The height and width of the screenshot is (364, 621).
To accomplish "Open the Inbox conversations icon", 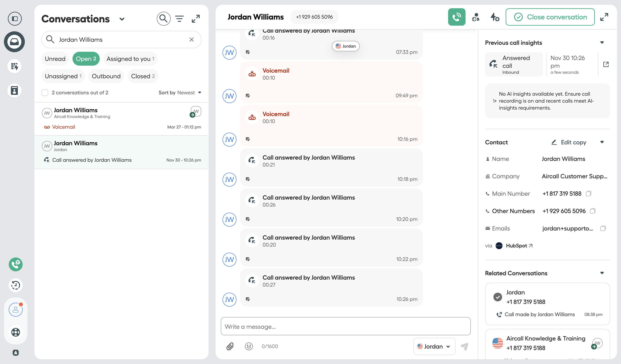I will point(15,42).
